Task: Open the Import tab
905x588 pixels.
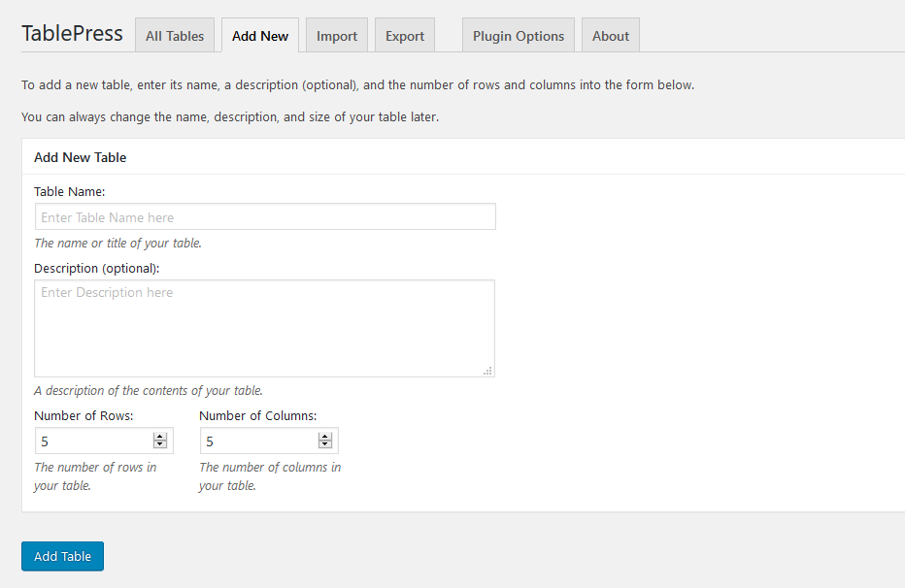Action: (336, 35)
